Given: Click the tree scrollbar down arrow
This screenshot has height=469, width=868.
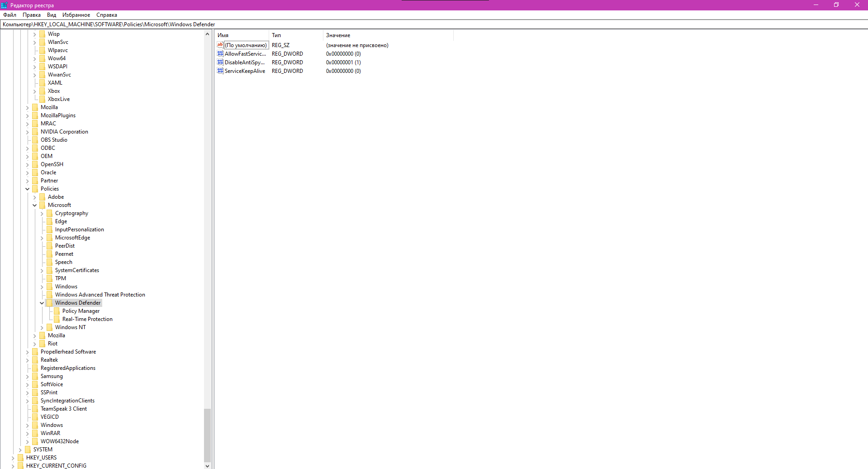Looking at the screenshot, I should tap(207, 465).
